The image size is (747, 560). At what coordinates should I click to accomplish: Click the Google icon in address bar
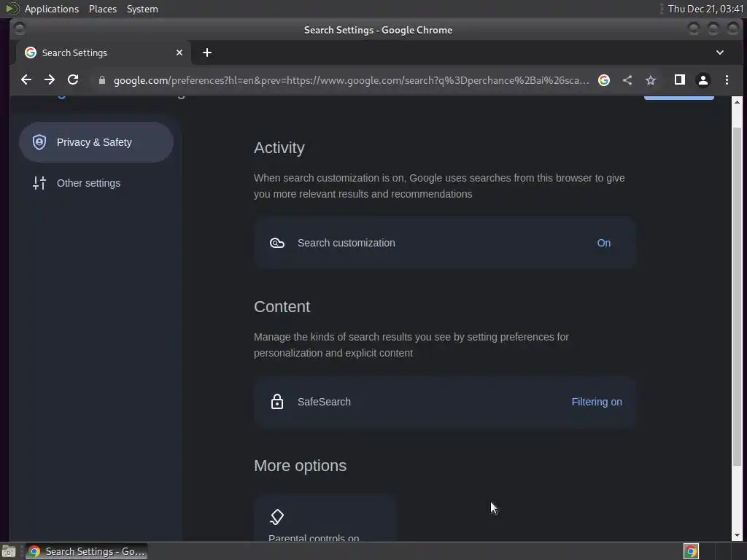coord(603,80)
